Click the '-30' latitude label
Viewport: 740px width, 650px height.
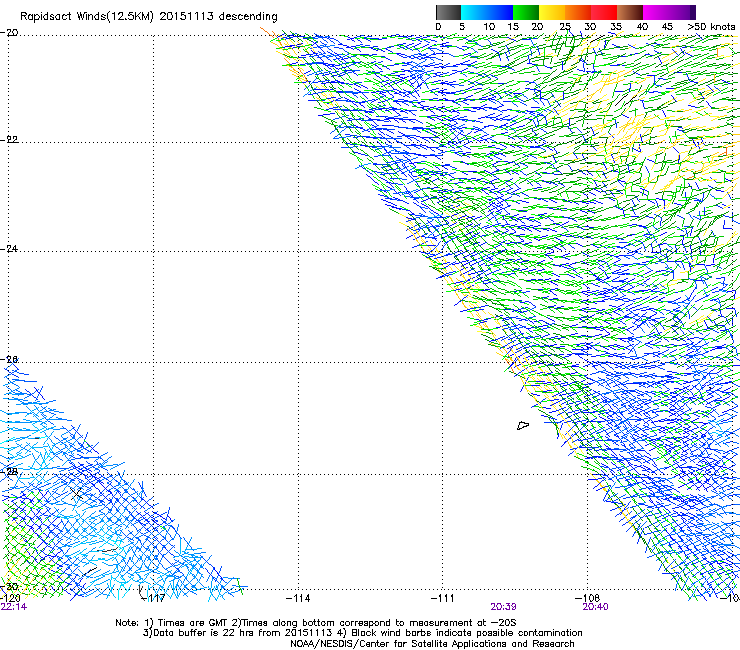tap(9, 586)
